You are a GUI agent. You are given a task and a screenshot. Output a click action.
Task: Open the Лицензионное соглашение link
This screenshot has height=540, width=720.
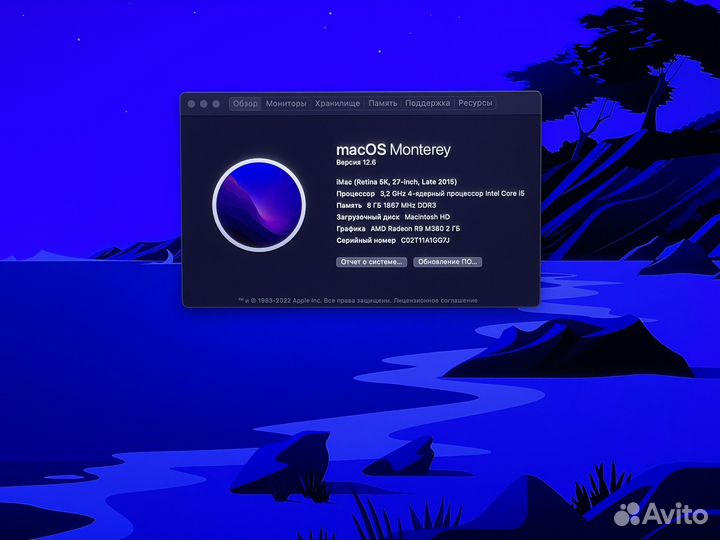[435, 300]
